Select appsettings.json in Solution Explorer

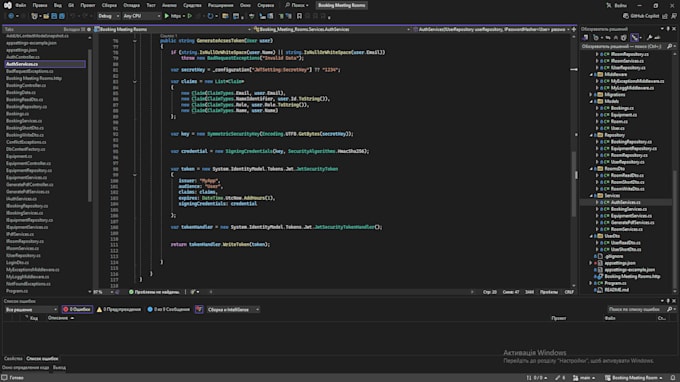pyautogui.click(x=620, y=263)
